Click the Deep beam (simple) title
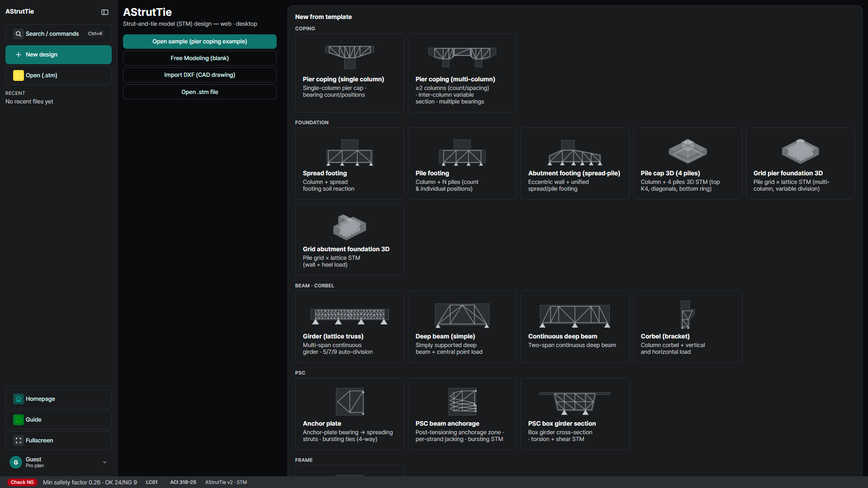Image resolution: width=868 pixels, height=488 pixels. (x=445, y=336)
